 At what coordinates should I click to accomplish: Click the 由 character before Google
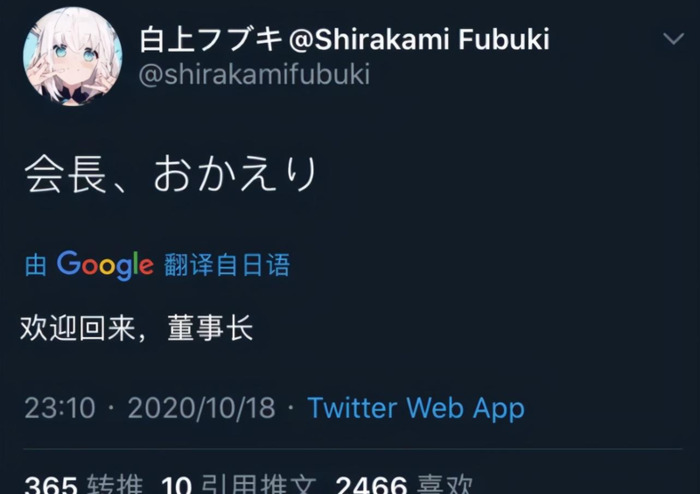click(x=36, y=265)
